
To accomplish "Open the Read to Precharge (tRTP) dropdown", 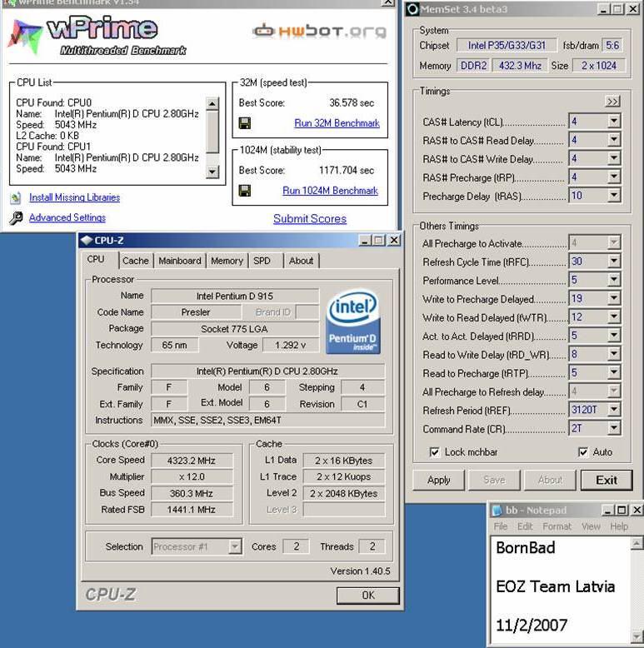I will pos(614,373).
